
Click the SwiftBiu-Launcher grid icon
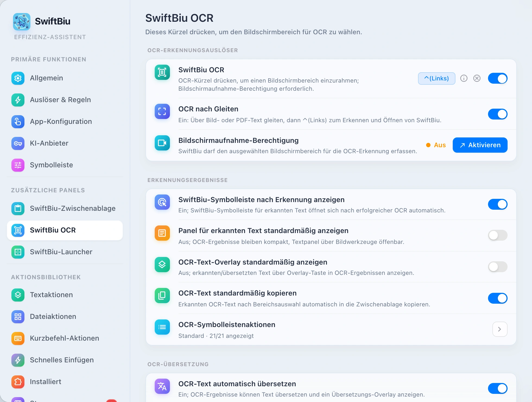[18, 252]
